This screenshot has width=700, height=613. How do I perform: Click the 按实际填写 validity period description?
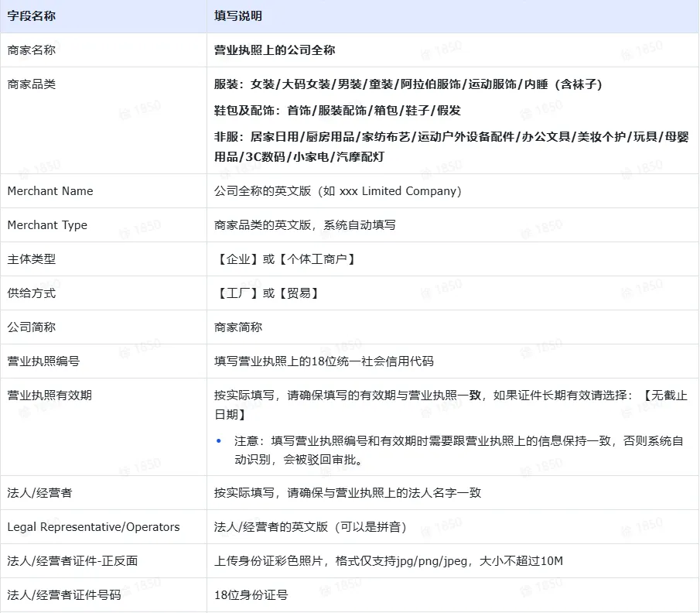tap(450, 405)
